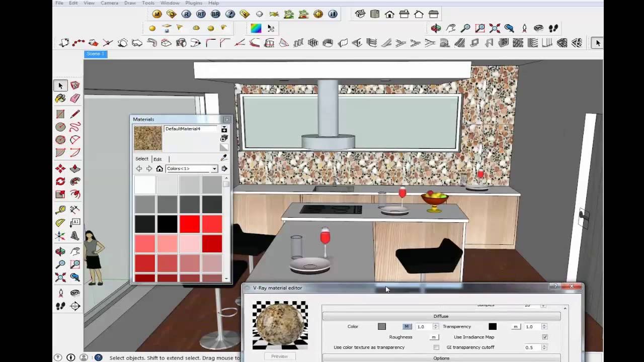Select the Paint Bucket tool

[60, 99]
